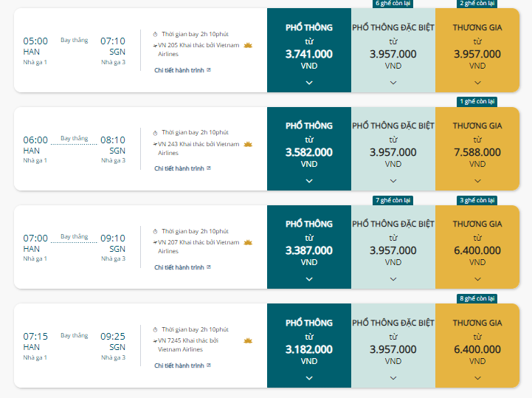Image resolution: width=532 pixels, height=398 pixels.
Task: Click the golden lotus icon for VN 205
Action: point(248,46)
